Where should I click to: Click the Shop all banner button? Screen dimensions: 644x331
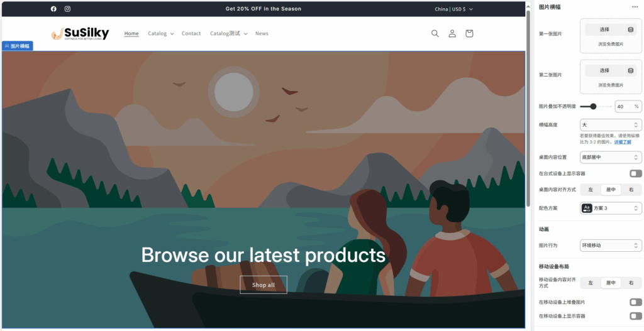pos(263,285)
